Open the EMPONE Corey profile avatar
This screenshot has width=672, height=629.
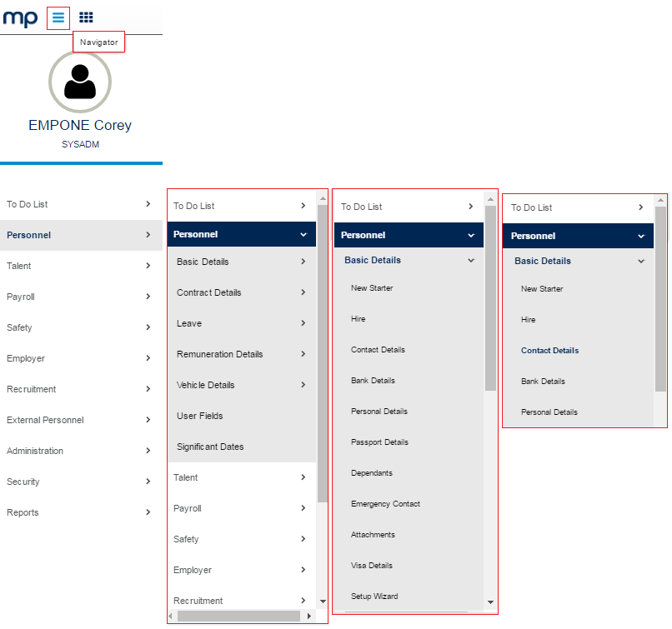pyautogui.click(x=80, y=82)
